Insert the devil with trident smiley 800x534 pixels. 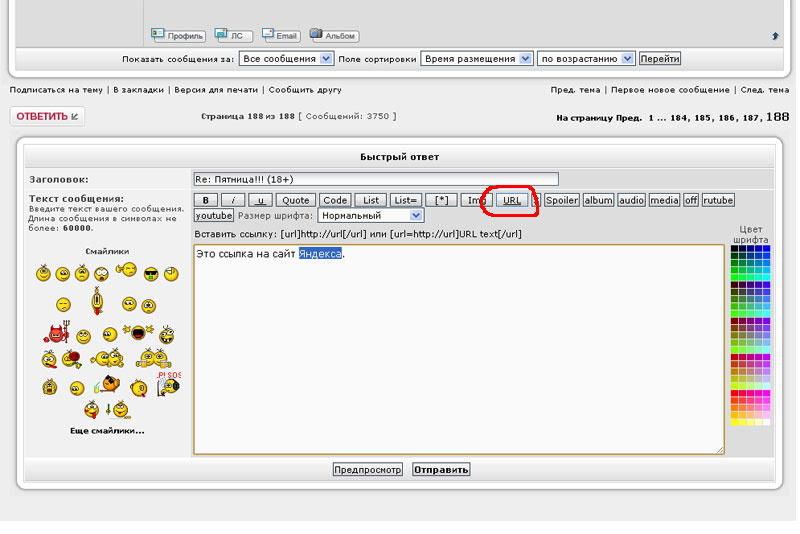click(x=54, y=333)
